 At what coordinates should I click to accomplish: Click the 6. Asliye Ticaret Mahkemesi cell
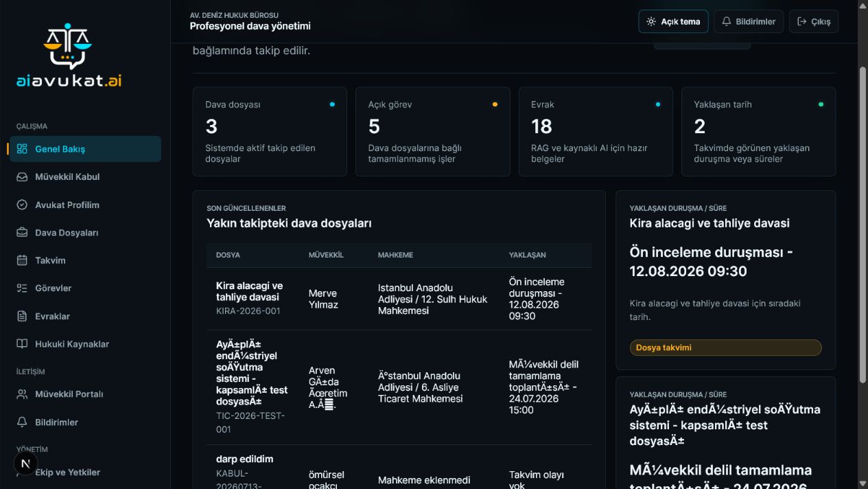(x=421, y=387)
